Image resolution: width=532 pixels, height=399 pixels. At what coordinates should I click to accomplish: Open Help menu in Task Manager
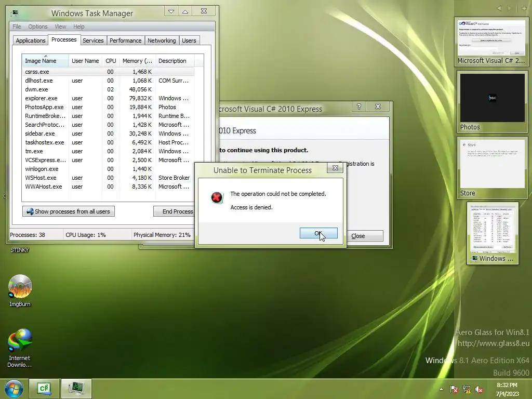[x=79, y=26]
